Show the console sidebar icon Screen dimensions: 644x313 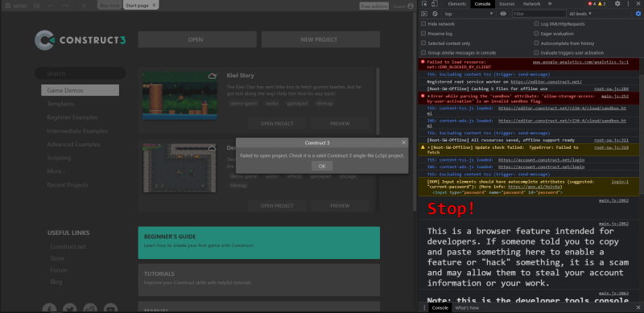coord(424,14)
